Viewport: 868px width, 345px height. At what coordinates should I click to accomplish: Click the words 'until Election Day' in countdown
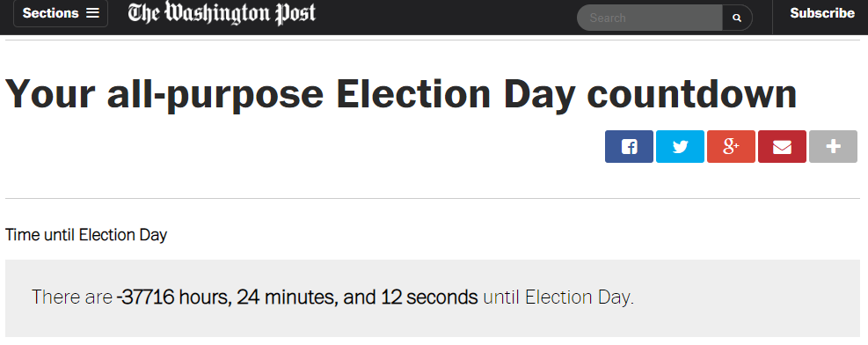pos(557,297)
